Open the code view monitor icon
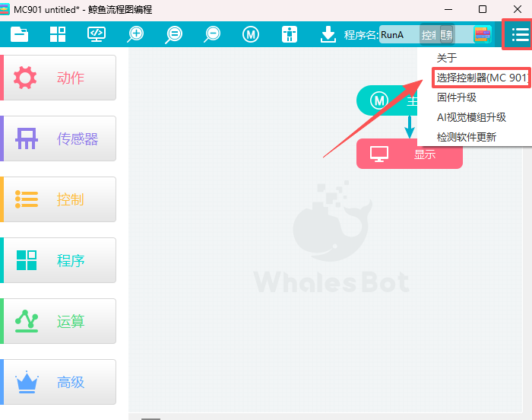 click(x=97, y=34)
